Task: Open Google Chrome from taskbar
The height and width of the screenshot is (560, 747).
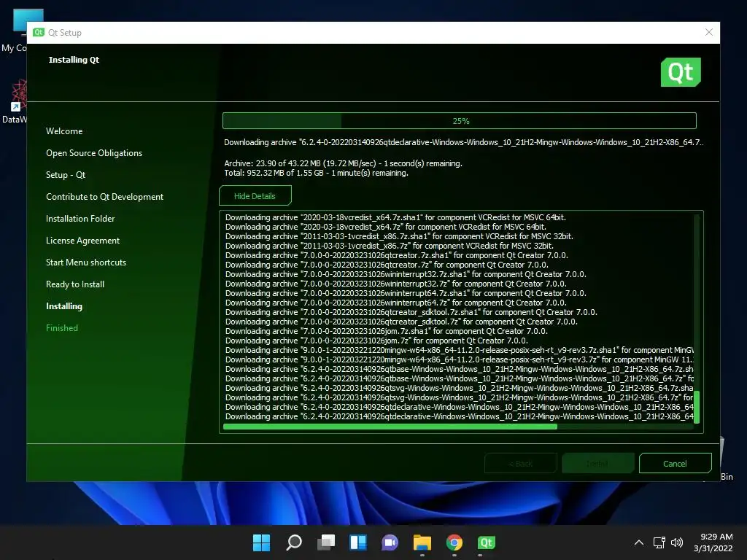Action: tap(454, 542)
